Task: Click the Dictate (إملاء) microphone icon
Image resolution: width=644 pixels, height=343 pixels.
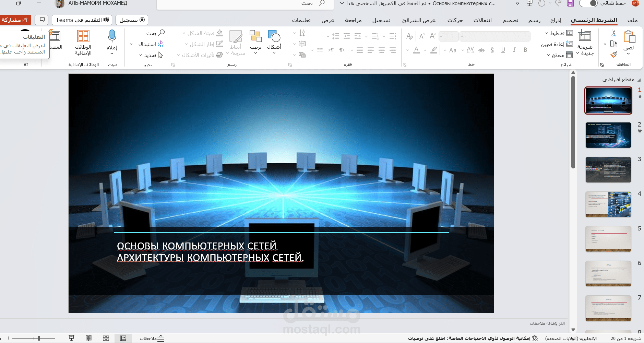Action: (112, 36)
